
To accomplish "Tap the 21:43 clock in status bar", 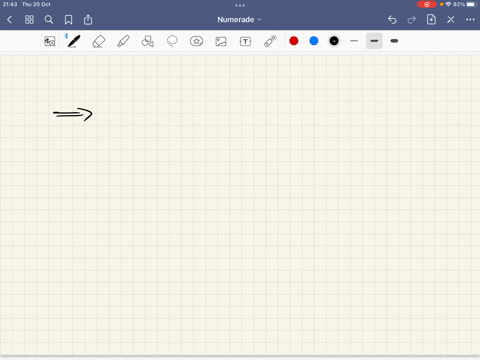I will click(10, 4).
